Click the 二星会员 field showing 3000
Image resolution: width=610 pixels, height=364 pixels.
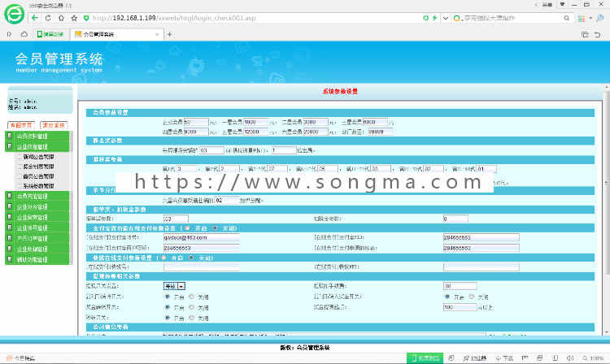pyautogui.click(x=316, y=122)
